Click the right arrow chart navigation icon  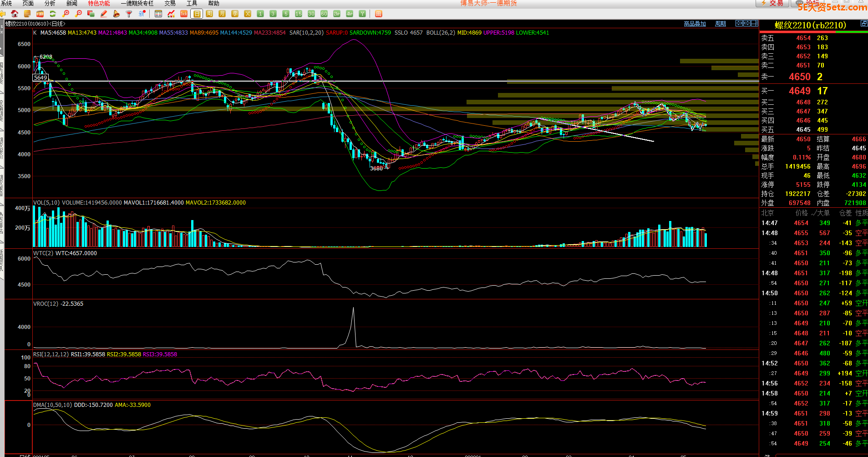click(x=747, y=23)
